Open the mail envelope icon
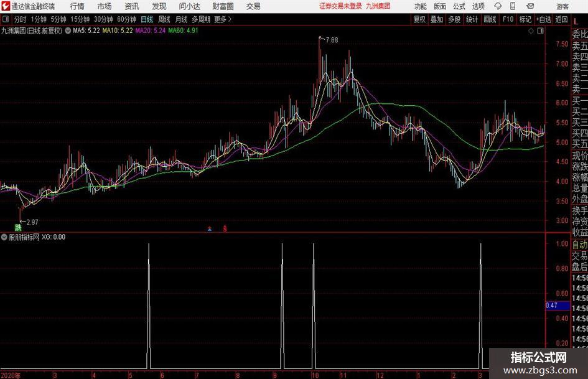This screenshot has width=588, height=379. pos(530,6)
